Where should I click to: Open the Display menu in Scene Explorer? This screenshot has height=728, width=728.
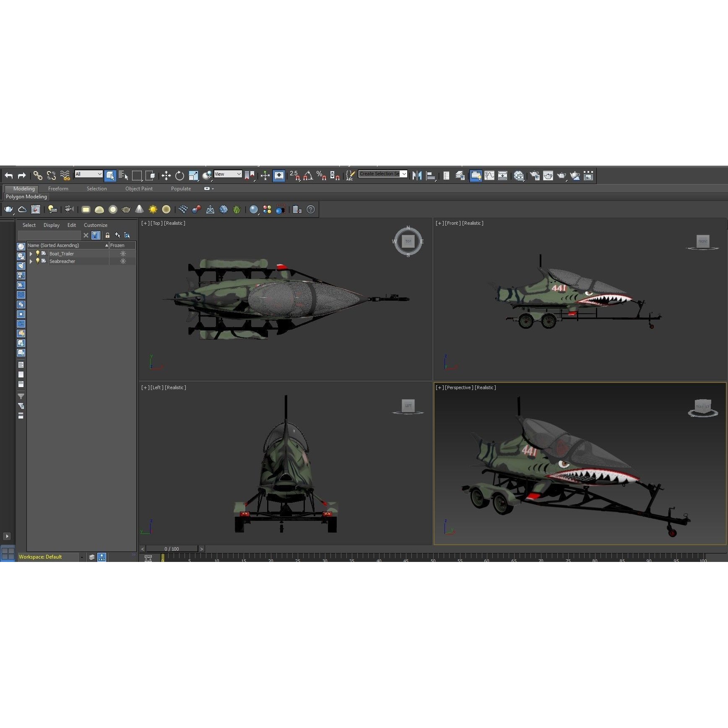(x=51, y=225)
